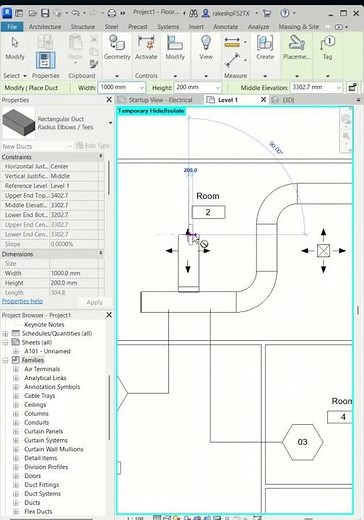
Task: Expand the Duct Fittings family node
Action: pyautogui.click(x=16, y=485)
